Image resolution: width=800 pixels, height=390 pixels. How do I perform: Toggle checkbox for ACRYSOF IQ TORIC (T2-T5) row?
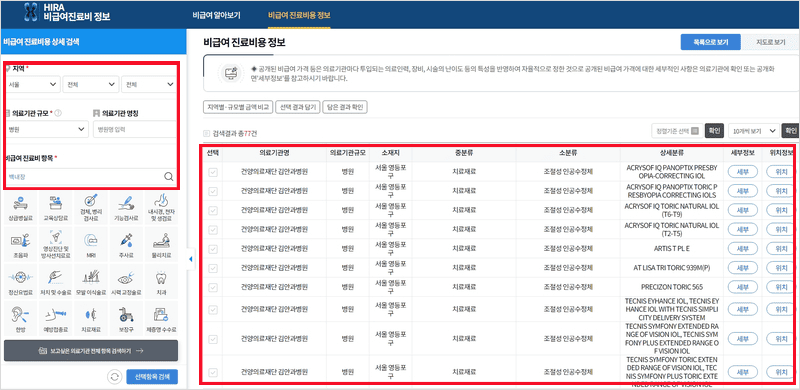[213, 230]
